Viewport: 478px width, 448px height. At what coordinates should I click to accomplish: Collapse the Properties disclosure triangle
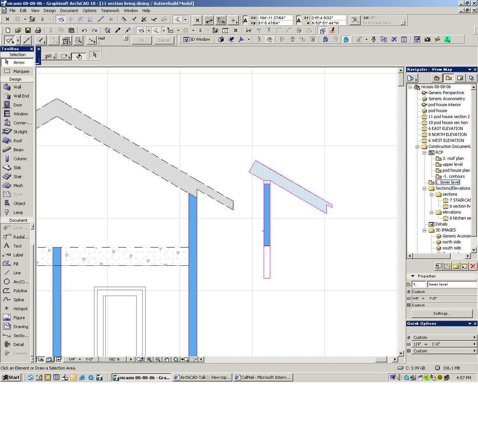pyautogui.click(x=413, y=276)
